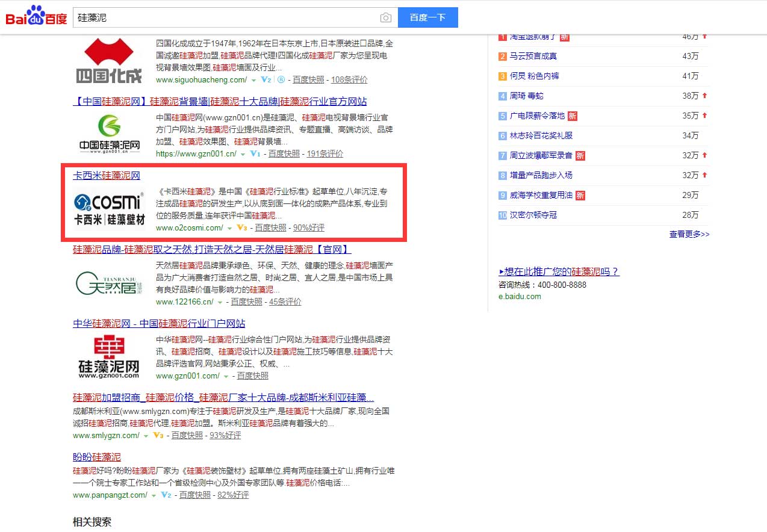Click the registered ® icon beside siguohuacheng.com
The width and height of the screenshot is (767, 532).
point(281,80)
